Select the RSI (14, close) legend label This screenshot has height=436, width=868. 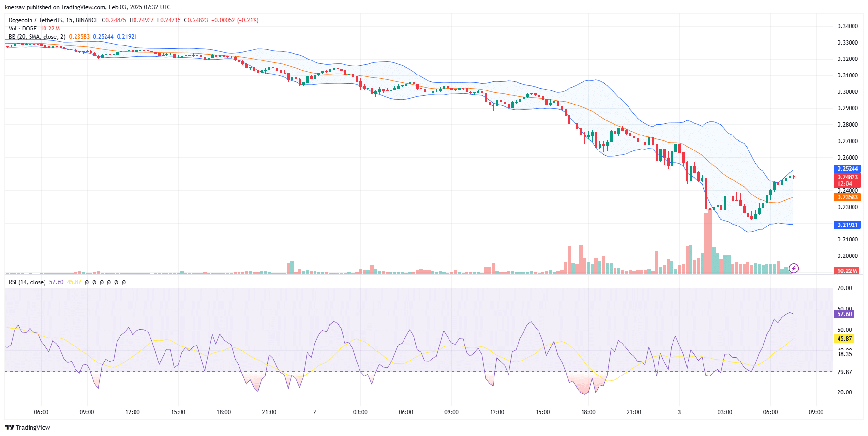pos(27,282)
